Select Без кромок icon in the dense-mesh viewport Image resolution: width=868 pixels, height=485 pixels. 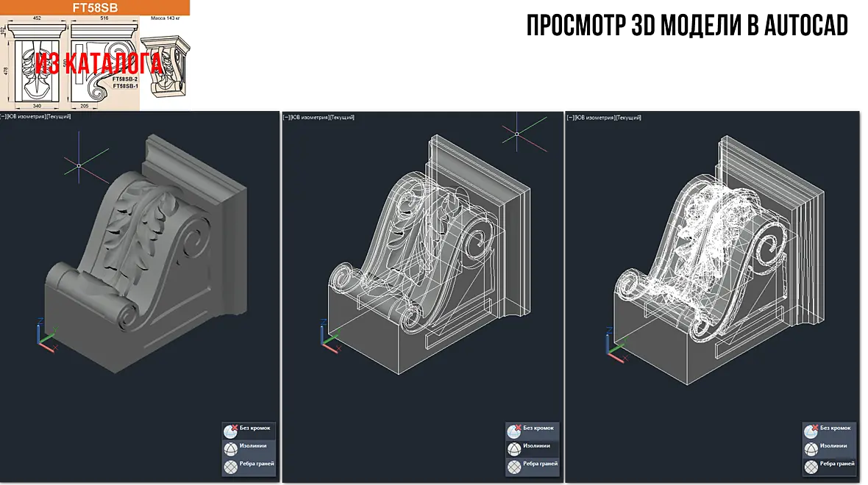point(811,431)
